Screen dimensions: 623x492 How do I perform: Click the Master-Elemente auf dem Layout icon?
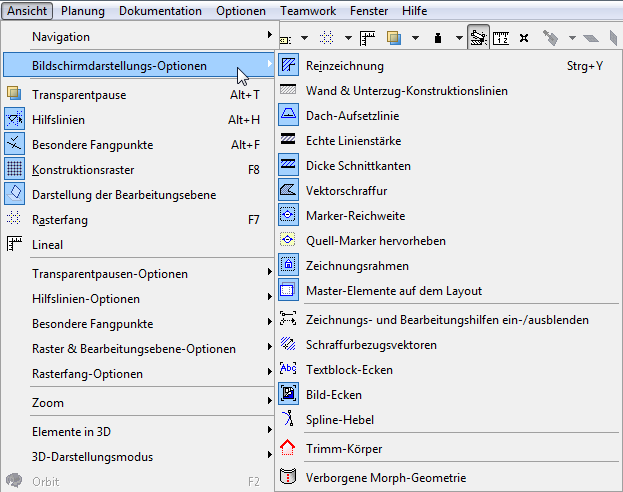tap(288, 291)
